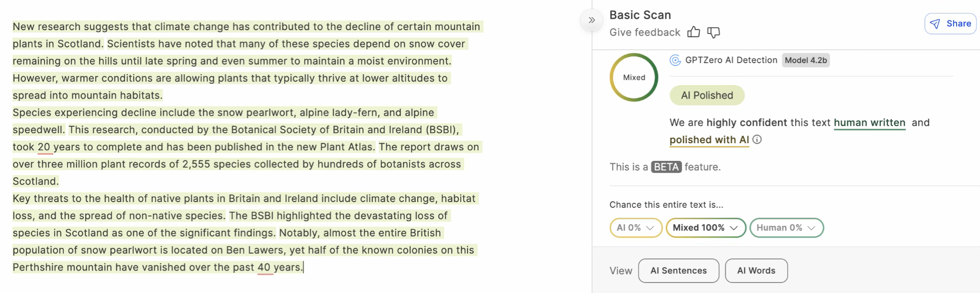The width and height of the screenshot is (980, 293).
Task: Click the AI Polished label chip
Action: point(707,95)
